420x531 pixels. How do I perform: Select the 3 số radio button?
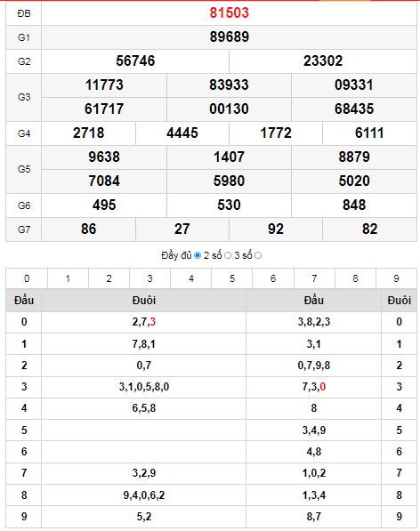258,255
